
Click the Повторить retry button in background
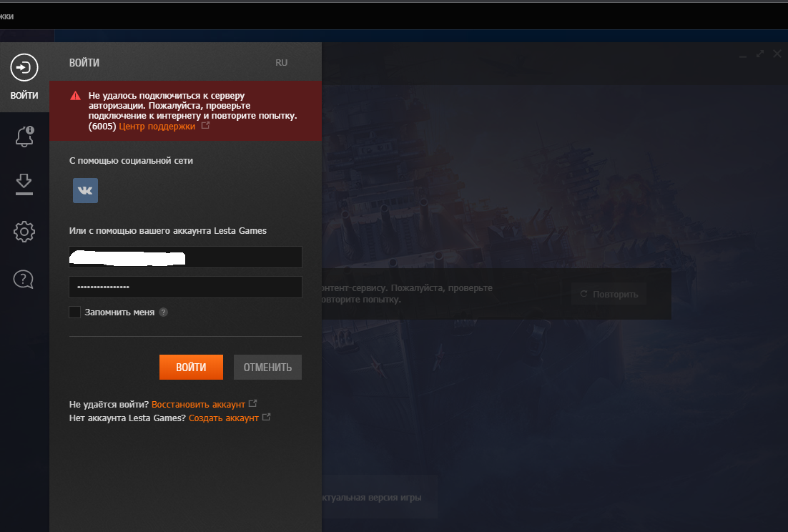tap(609, 294)
